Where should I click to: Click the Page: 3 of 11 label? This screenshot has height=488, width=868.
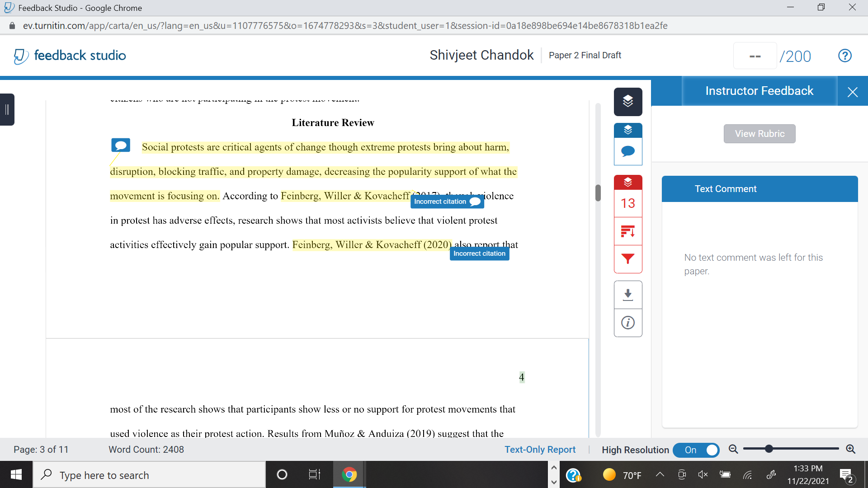coord(41,450)
